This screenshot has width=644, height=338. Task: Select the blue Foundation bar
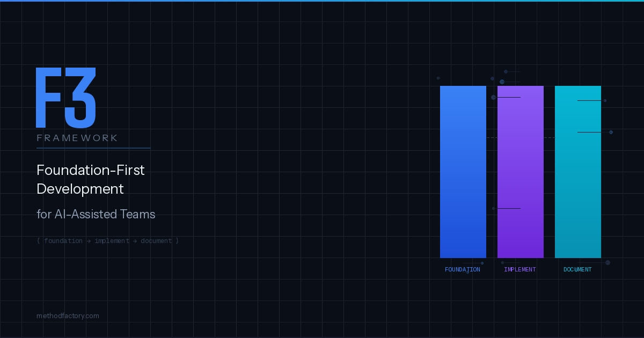pyautogui.click(x=463, y=172)
